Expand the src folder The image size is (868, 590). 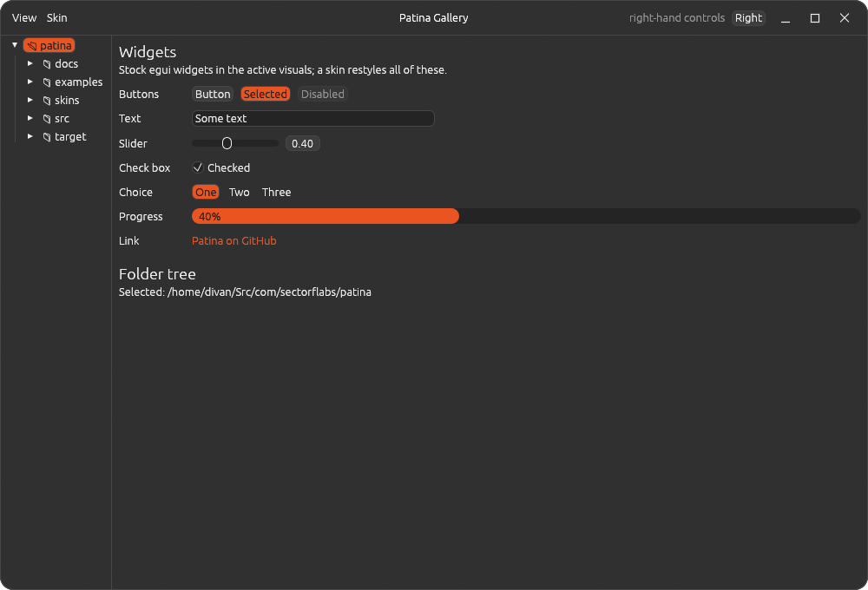pos(30,119)
